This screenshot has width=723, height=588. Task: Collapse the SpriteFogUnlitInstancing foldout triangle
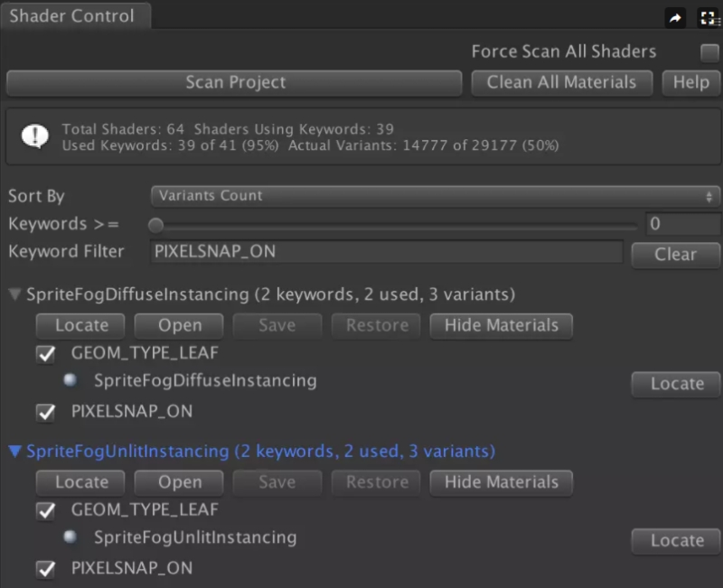click(x=14, y=452)
